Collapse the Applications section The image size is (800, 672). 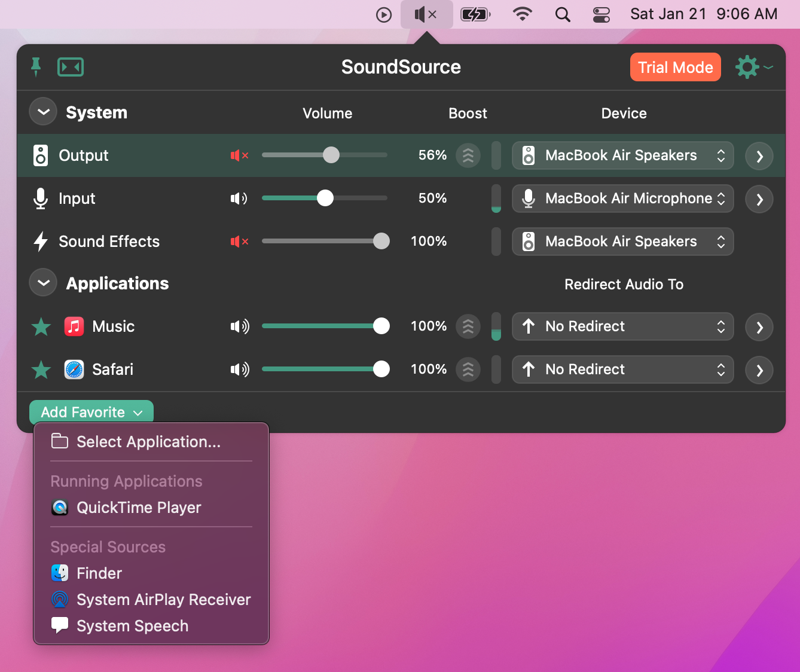43,283
